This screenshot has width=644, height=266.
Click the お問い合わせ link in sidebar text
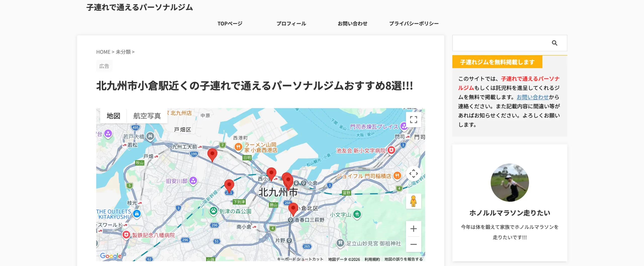point(532,97)
